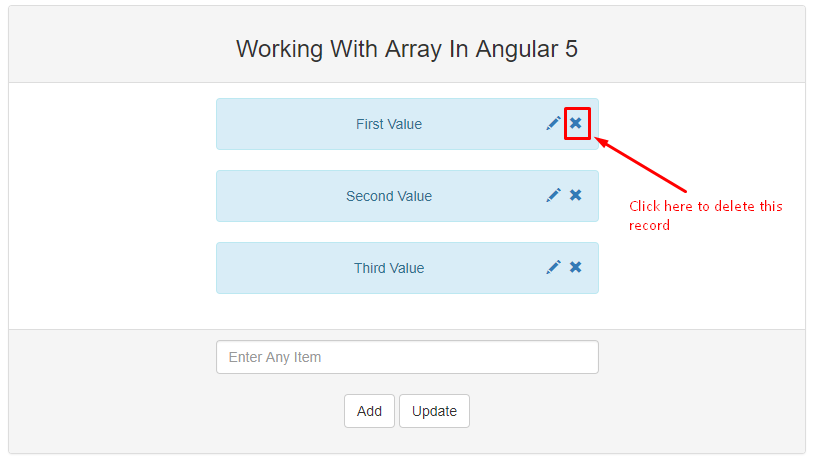Click the red 'Click here to delete' note
The image size is (814, 464).
(x=706, y=215)
